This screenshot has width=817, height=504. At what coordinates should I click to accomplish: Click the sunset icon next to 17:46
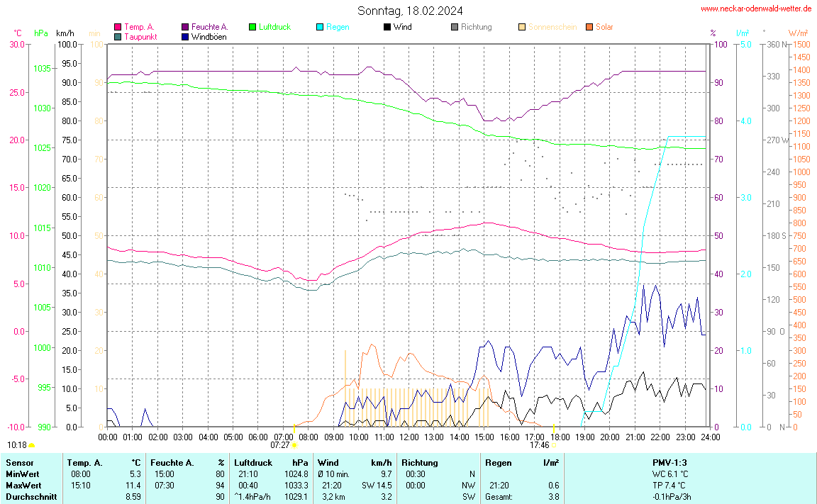point(554,445)
